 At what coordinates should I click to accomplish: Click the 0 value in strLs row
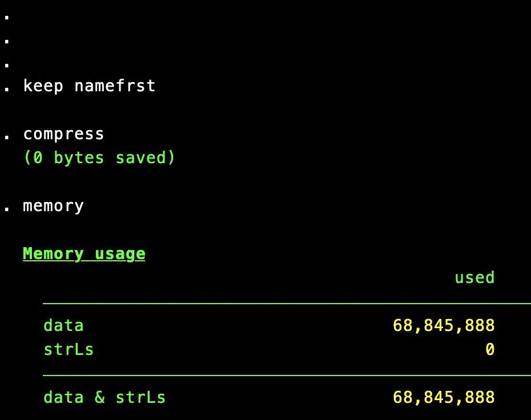click(489, 349)
